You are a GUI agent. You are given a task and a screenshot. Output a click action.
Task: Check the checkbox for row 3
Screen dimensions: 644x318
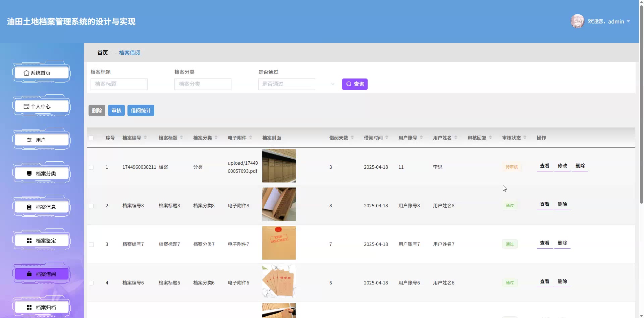point(91,245)
